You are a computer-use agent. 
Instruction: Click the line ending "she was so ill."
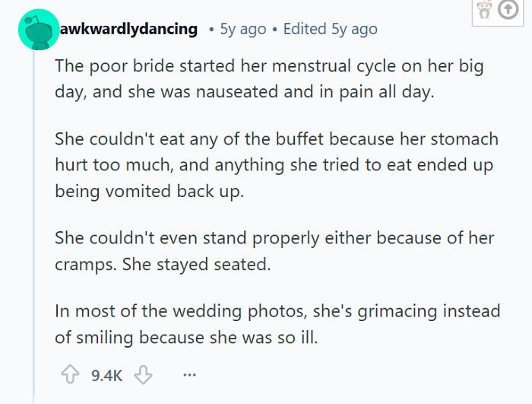coord(185,336)
